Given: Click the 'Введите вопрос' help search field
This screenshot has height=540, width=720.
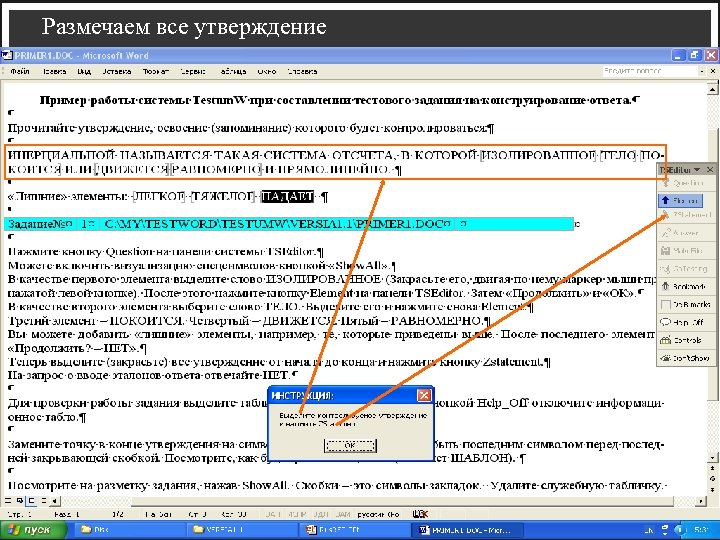Looking at the screenshot, I should tap(650, 71).
